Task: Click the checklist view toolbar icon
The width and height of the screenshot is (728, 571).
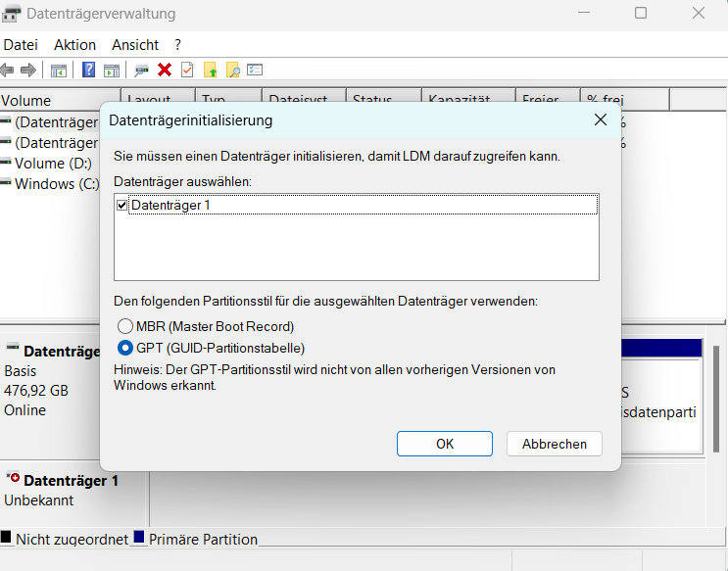Action: coord(255,71)
